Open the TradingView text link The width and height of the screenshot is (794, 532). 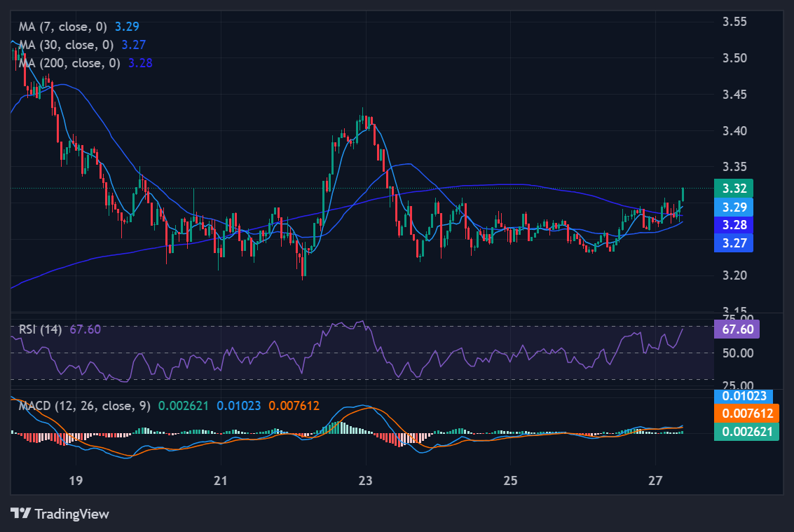pos(71,514)
